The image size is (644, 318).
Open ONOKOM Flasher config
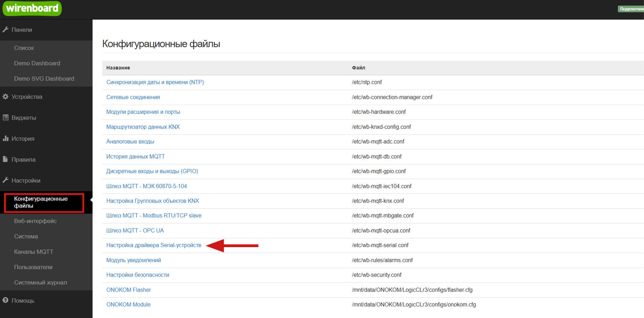[129, 290]
